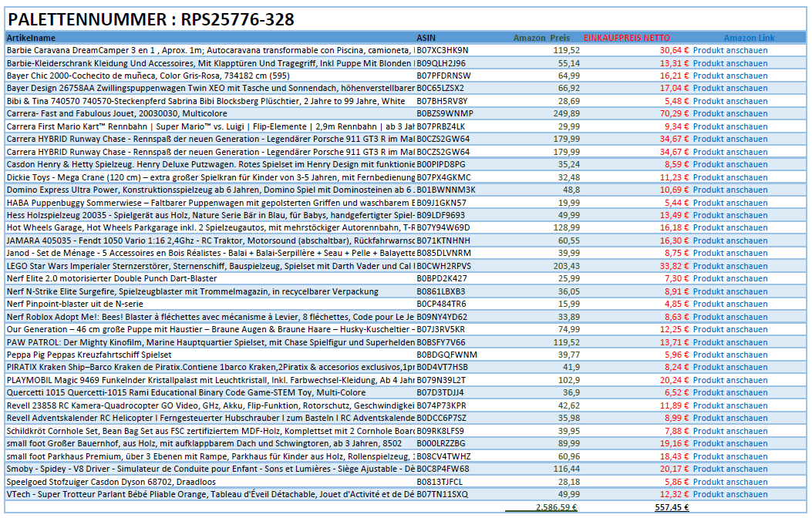Screen dimensions: 812x518
Task: Open Peppa Pig Kreuzfahrtschiff product link
Action: coord(729,355)
